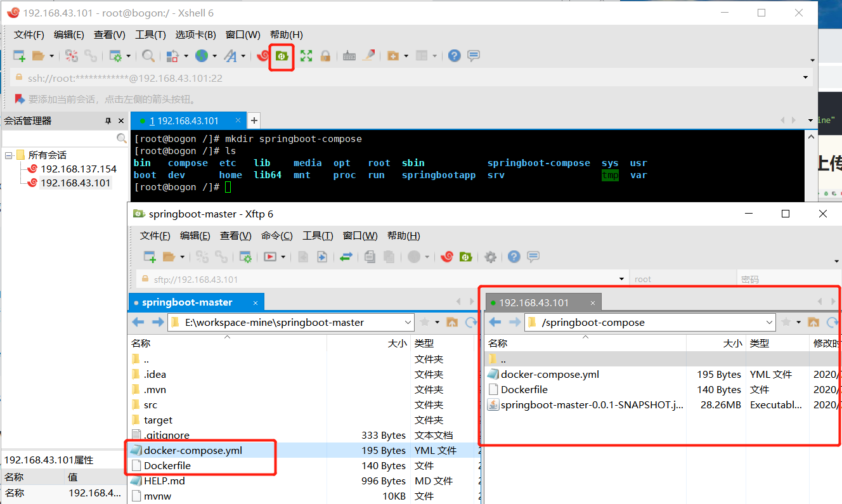Viewport: 842px width, 504px height.
Task: Open Xshell session properties gear icon
Action: point(115,56)
